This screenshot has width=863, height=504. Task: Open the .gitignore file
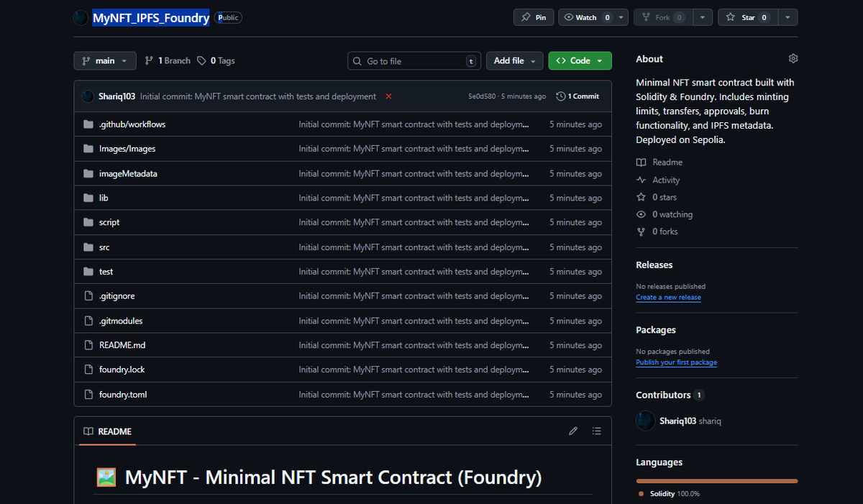pos(117,295)
